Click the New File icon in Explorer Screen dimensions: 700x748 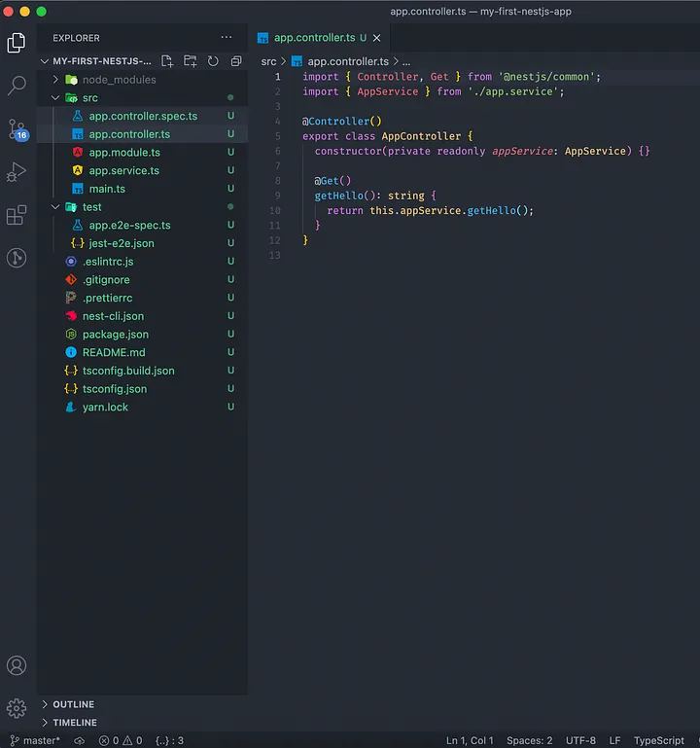pyautogui.click(x=167, y=61)
